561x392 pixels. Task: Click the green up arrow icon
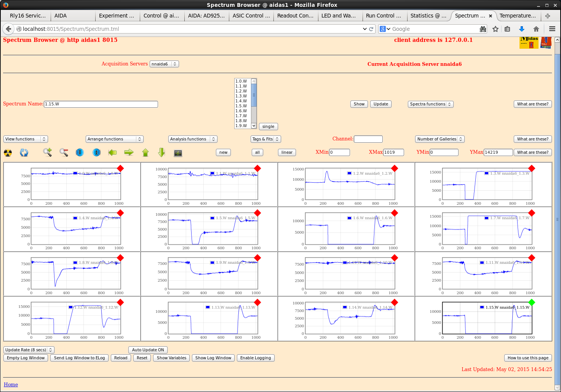(x=145, y=153)
